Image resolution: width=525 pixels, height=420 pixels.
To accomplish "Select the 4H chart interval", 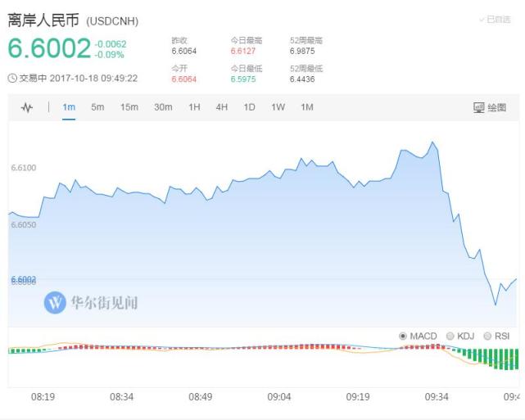I will pos(222,107).
